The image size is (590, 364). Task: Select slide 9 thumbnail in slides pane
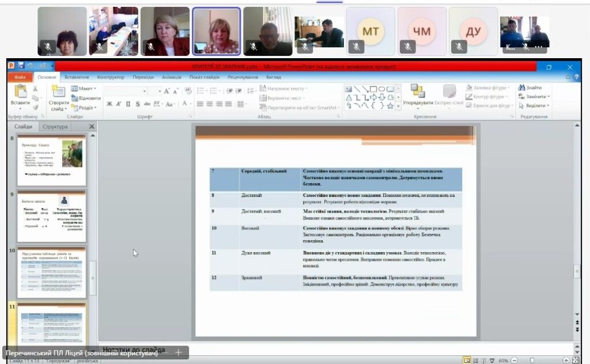51,217
